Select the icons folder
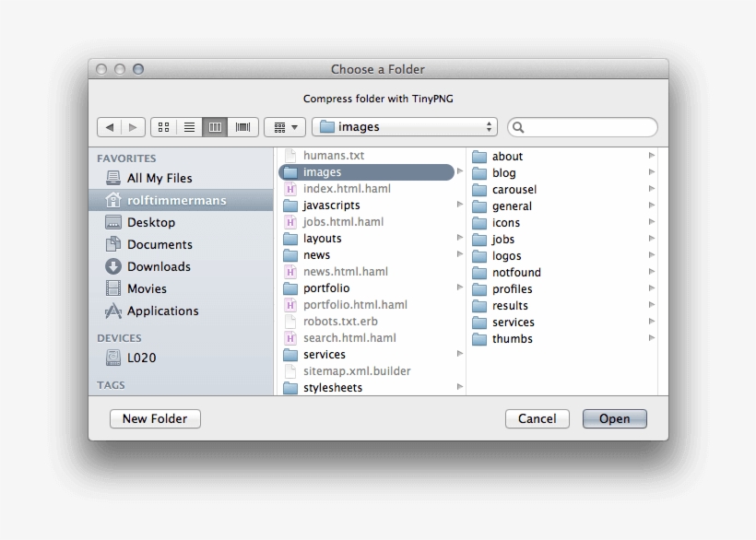Viewport: 756px width, 540px height. click(x=562, y=223)
